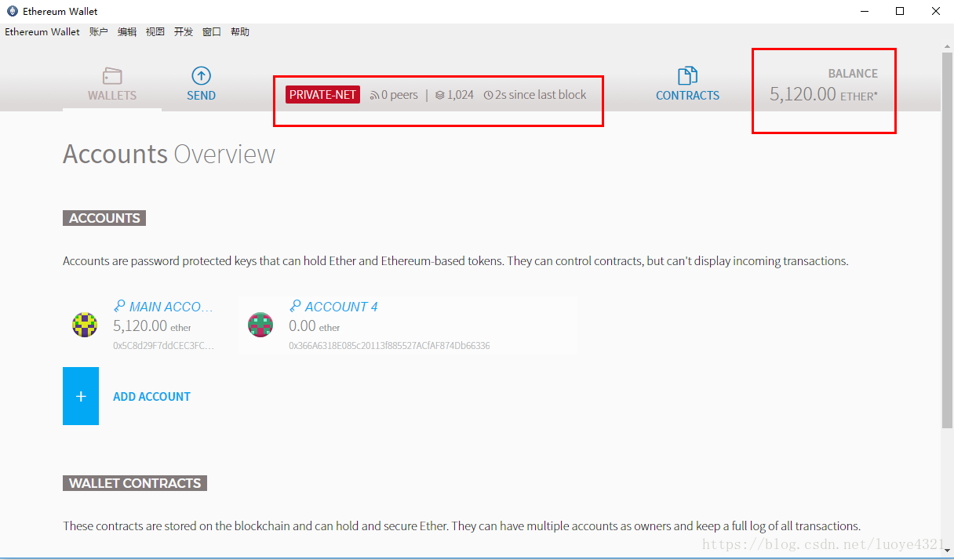Click address 0x366A6318E085c20113f885527ACfAF874Db66336
Image resolution: width=954 pixels, height=560 pixels.
point(389,346)
